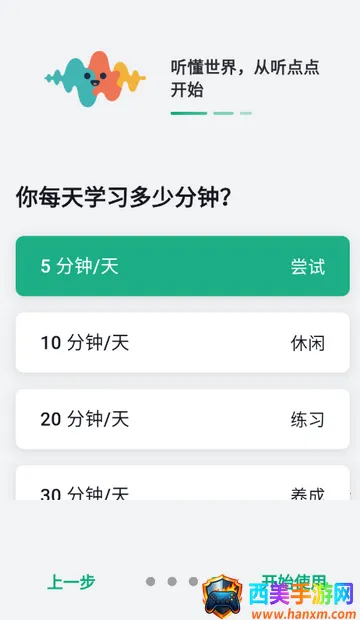This screenshot has width=360, height=620.
Task: Tap the 开始使用 button
Action: point(294,579)
